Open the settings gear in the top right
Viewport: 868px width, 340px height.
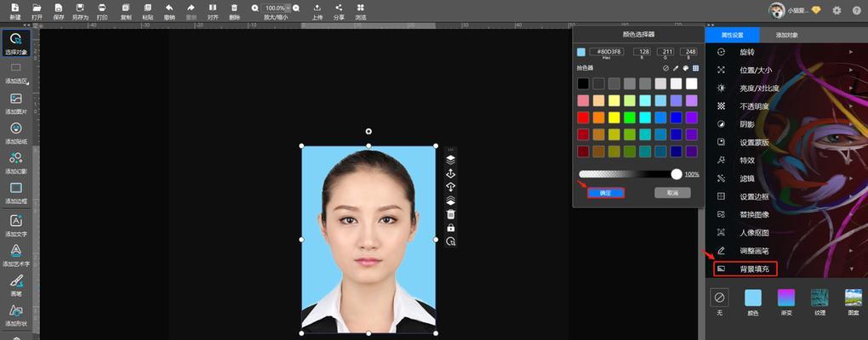pyautogui.click(x=837, y=10)
